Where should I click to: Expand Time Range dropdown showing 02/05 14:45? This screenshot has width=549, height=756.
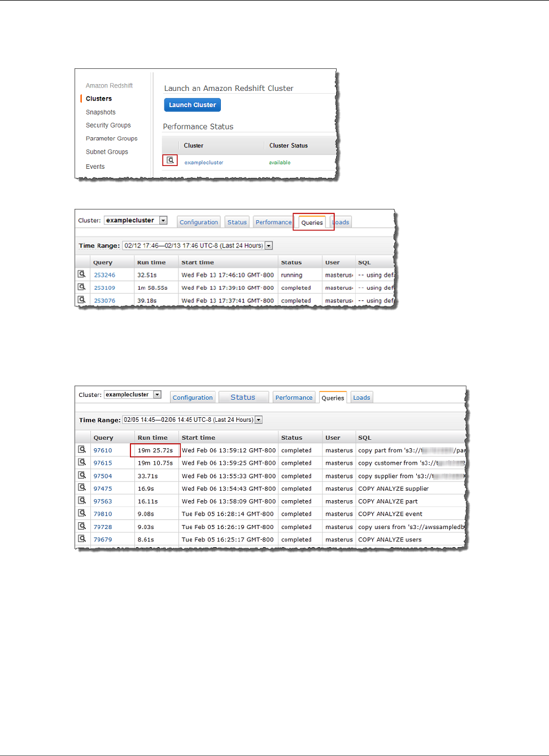(259, 419)
